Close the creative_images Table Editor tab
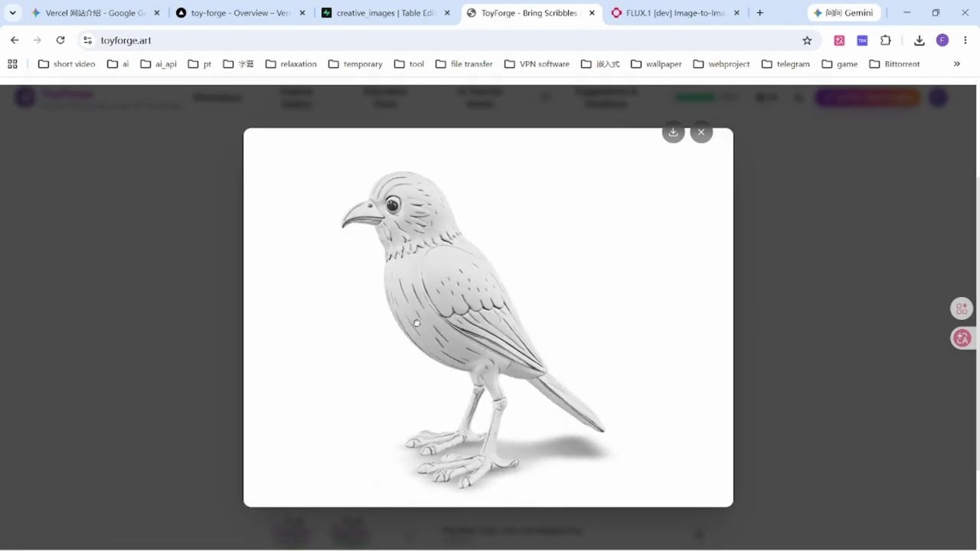 click(x=447, y=13)
